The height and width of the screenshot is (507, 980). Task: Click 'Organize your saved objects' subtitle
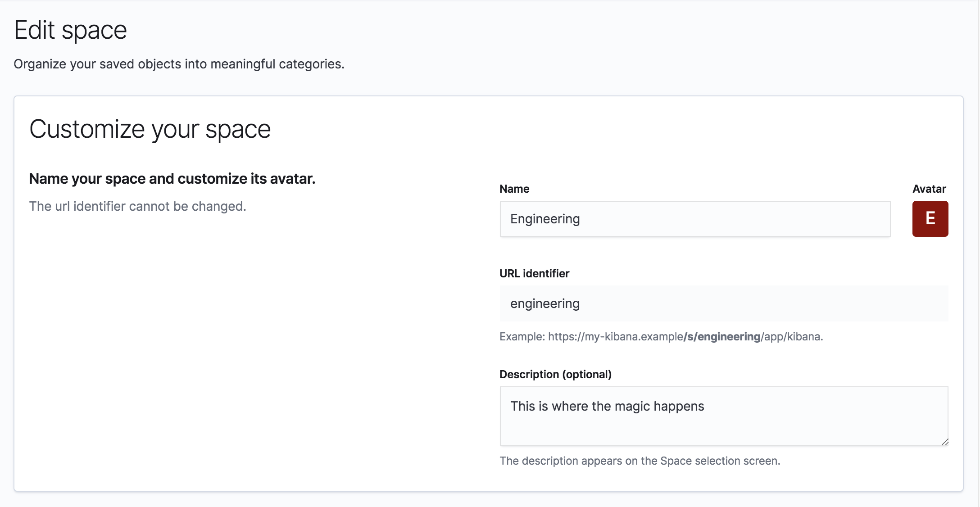click(x=179, y=64)
